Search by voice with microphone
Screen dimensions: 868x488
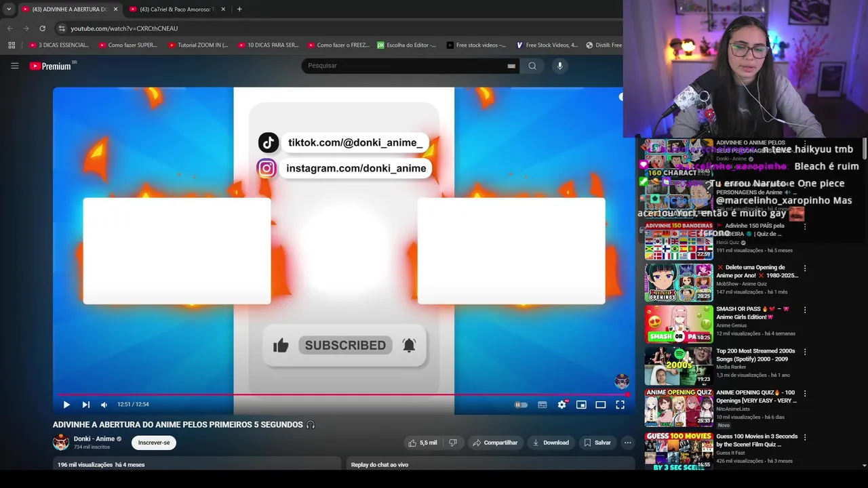click(559, 66)
